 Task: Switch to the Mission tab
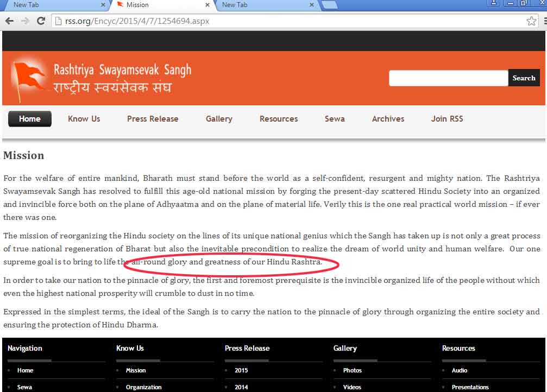point(163,5)
